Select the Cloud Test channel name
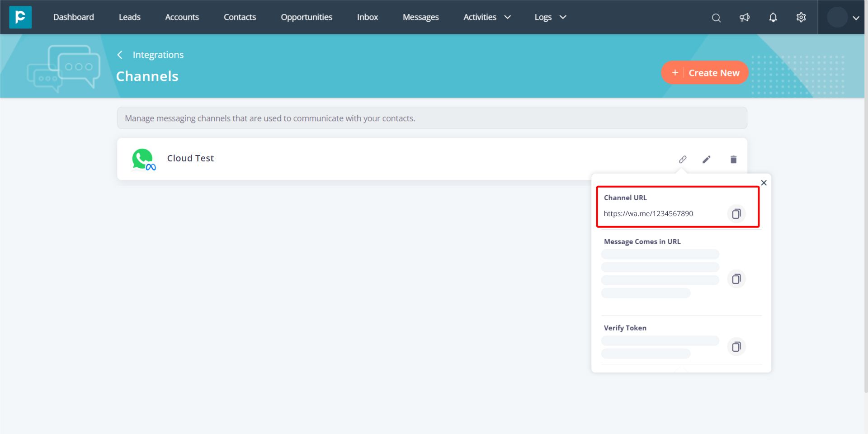Image resolution: width=868 pixels, height=434 pixels. coord(190,158)
